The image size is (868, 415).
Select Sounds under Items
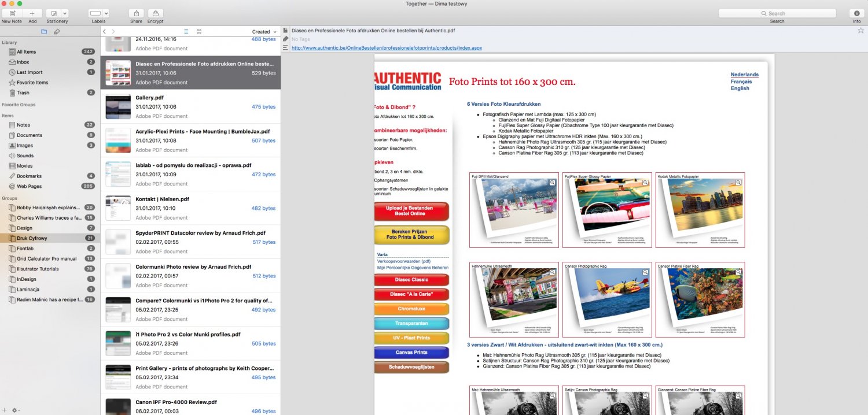[49, 155]
